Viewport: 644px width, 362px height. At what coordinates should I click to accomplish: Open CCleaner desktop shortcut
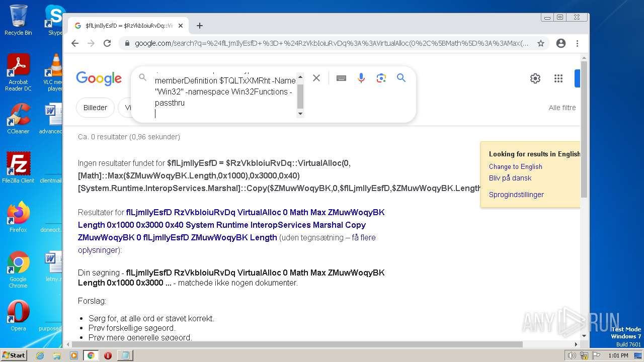pos(18,119)
